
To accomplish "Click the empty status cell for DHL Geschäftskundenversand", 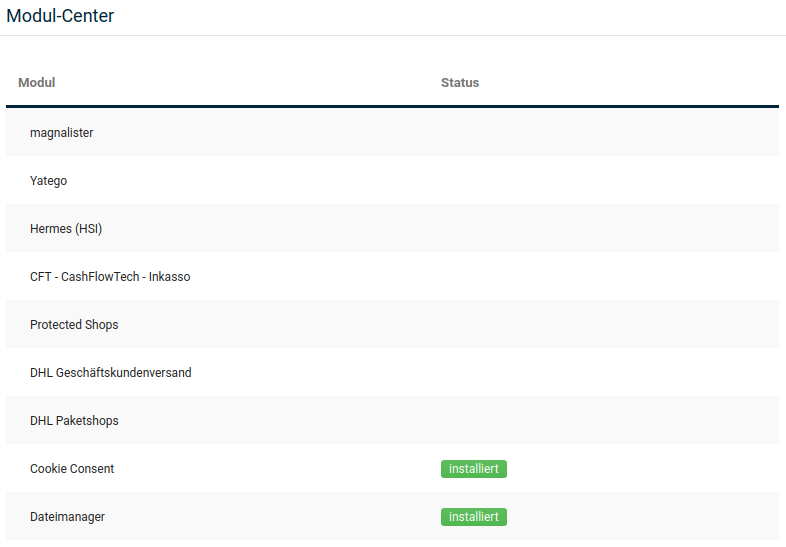I will coord(600,373).
